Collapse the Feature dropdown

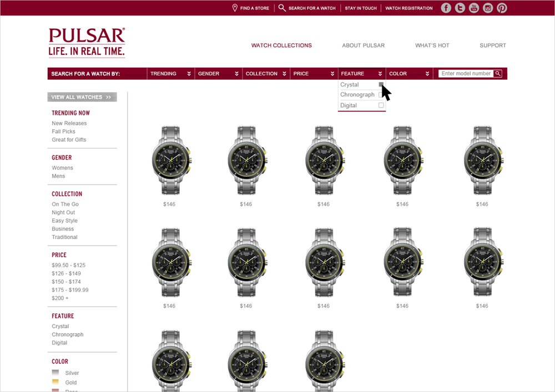coord(362,74)
